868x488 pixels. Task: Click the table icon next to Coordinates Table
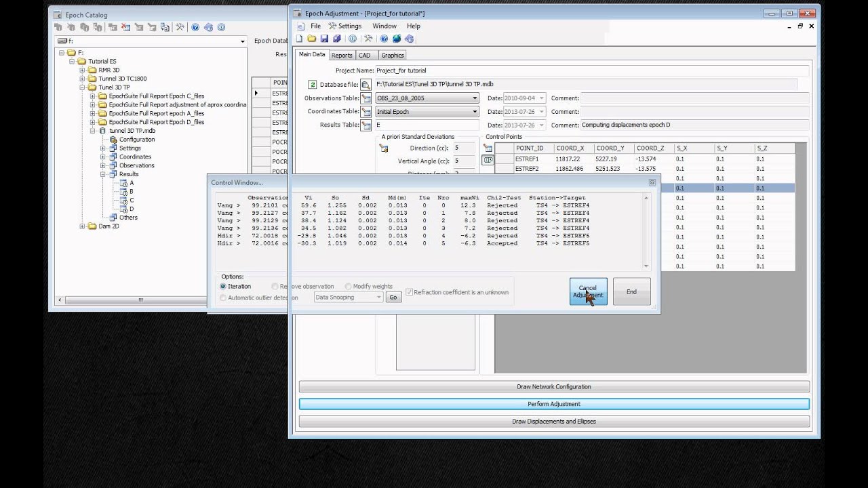(x=366, y=112)
